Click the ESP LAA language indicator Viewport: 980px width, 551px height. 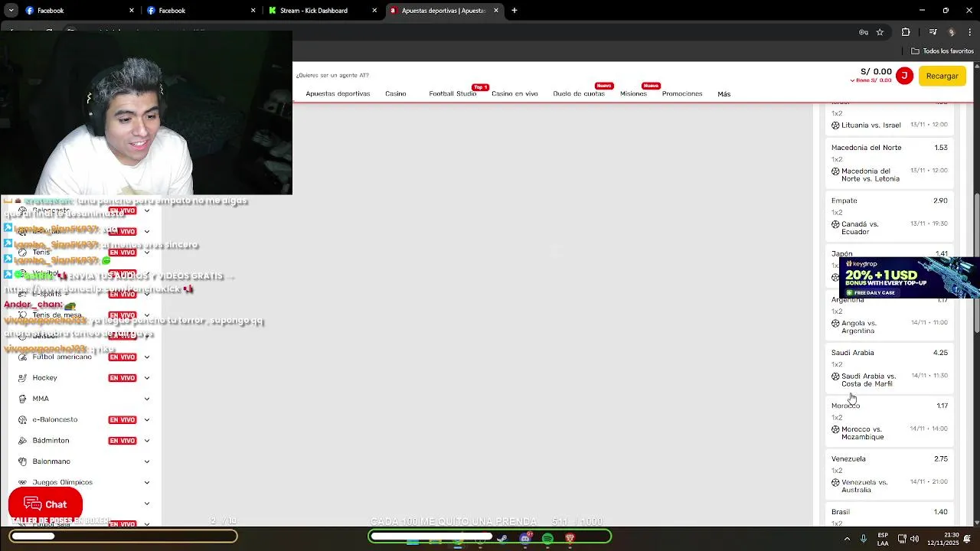883,539
